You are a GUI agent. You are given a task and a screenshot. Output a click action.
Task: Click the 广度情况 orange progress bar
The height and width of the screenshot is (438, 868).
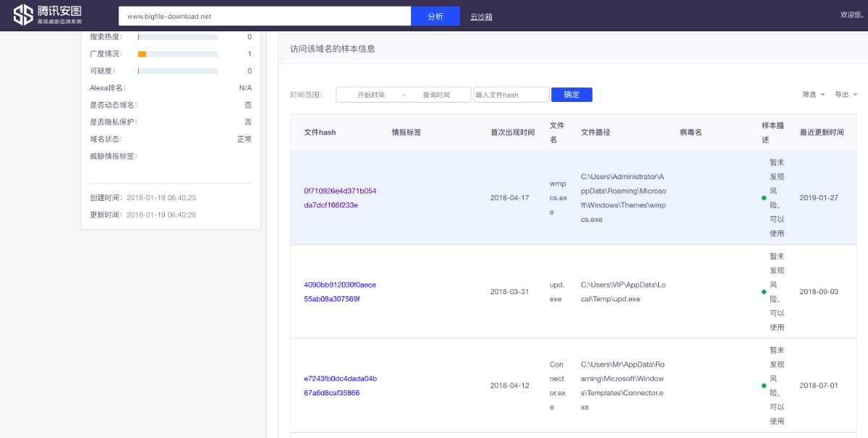tap(178, 54)
